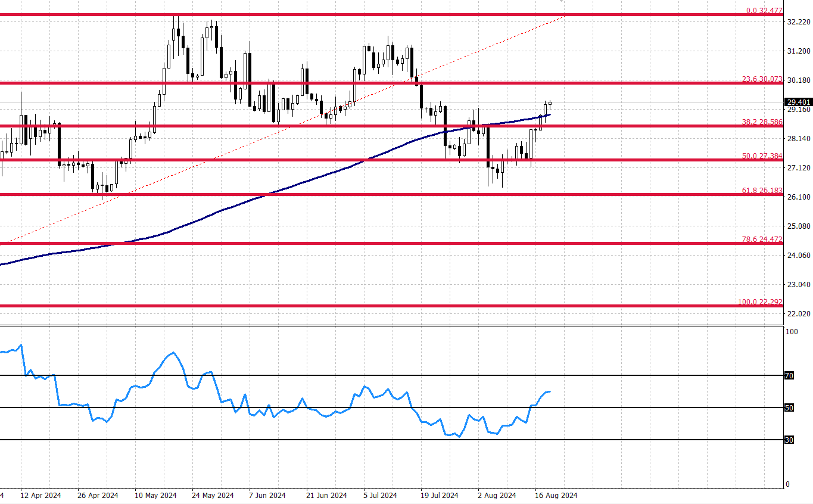Select the 100.0 22.292 Fibonacci label
813x504 pixels.
pos(760,301)
